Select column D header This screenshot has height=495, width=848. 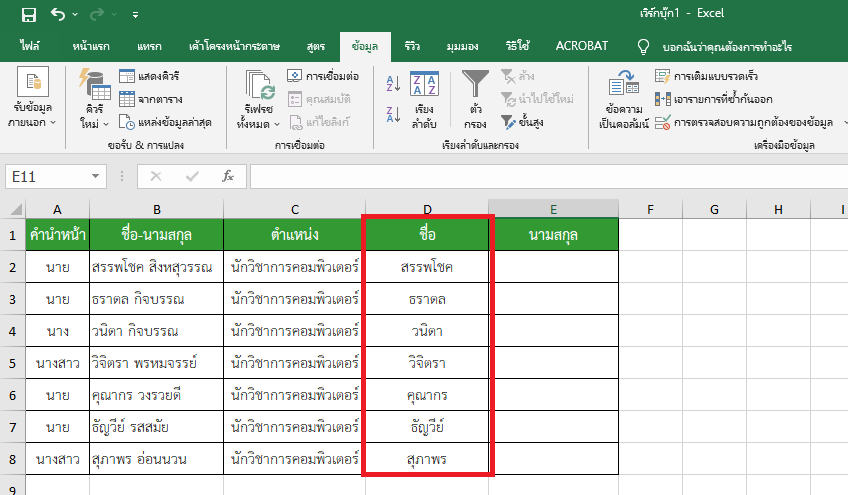[427, 209]
